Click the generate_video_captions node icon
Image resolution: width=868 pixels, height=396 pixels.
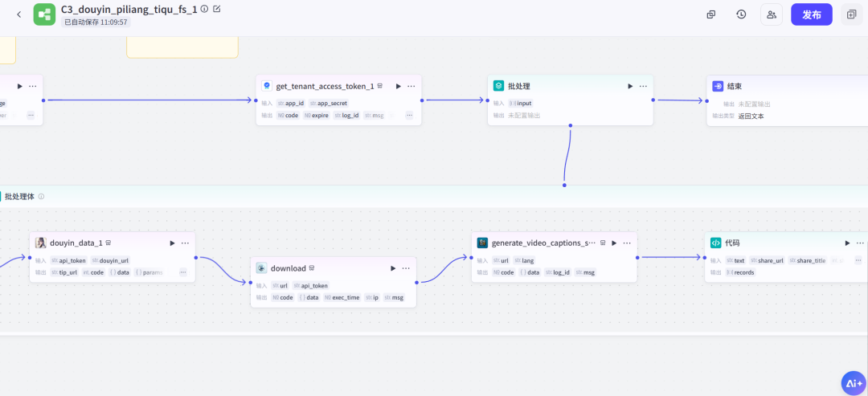(482, 243)
